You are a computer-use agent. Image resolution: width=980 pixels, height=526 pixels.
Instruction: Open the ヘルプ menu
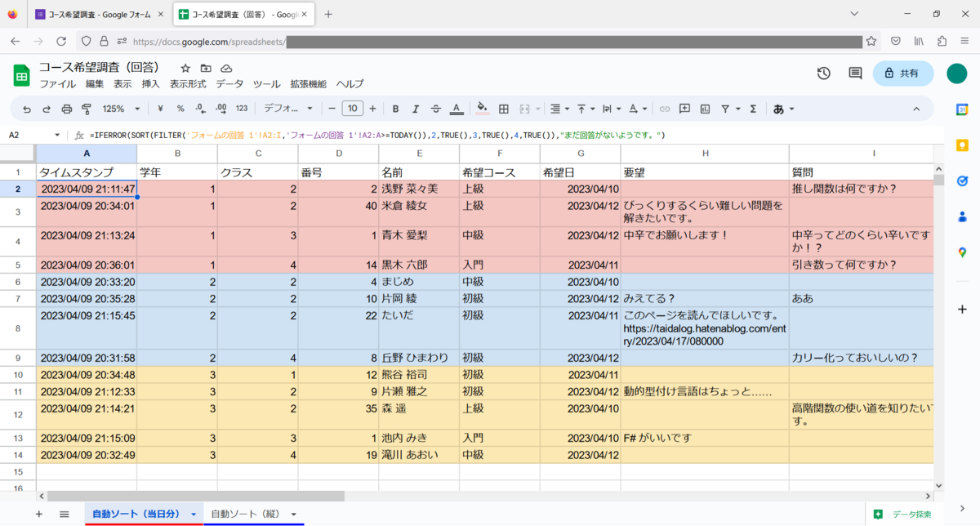pos(350,84)
